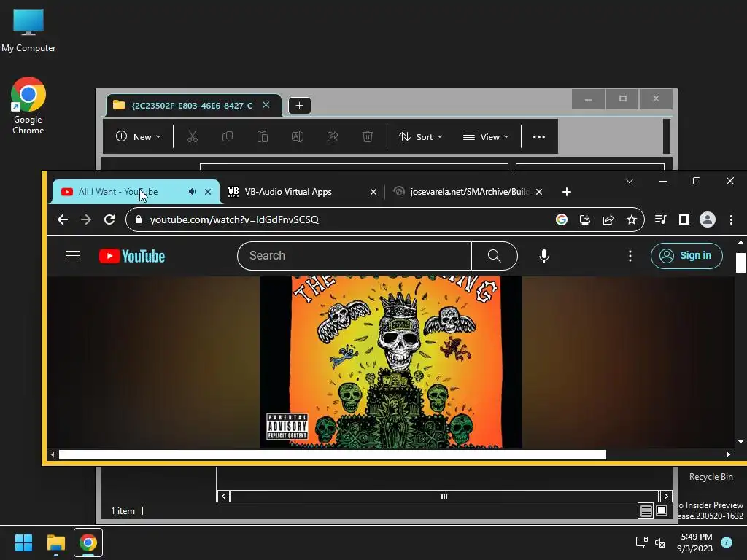Open Sort dropdown in File Explorer
747x560 pixels.
click(x=421, y=136)
